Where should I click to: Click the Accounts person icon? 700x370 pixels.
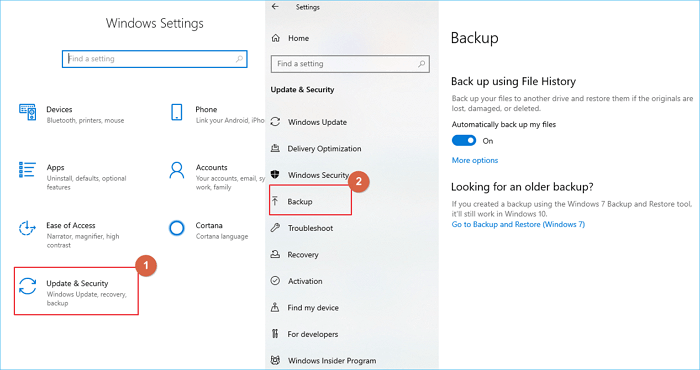click(x=177, y=170)
